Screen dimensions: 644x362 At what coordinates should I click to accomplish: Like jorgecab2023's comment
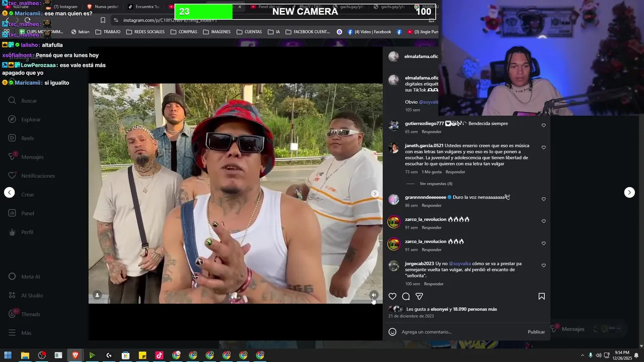coord(543,265)
